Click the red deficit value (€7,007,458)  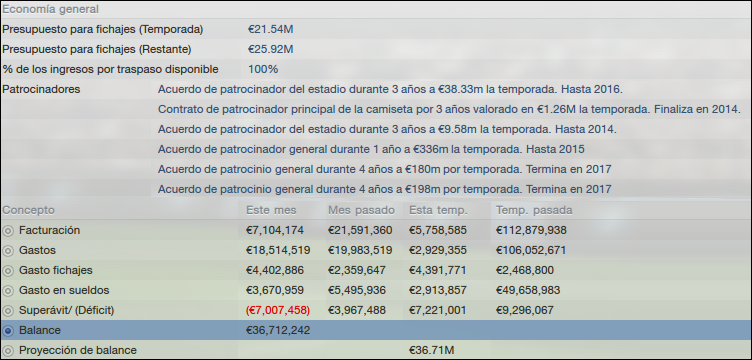[278, 311]
